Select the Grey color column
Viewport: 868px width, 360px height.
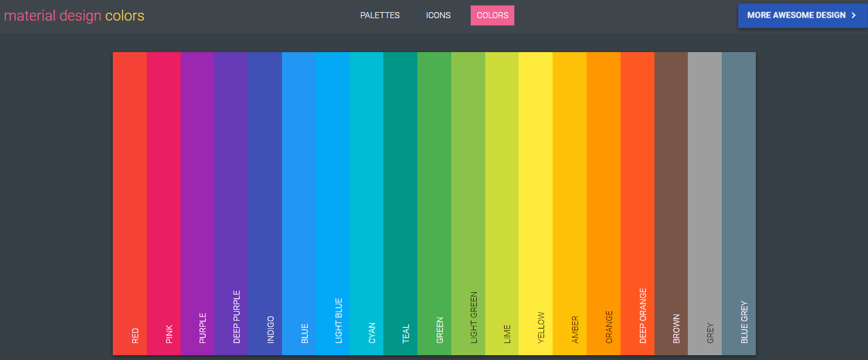tap(705, 204)
